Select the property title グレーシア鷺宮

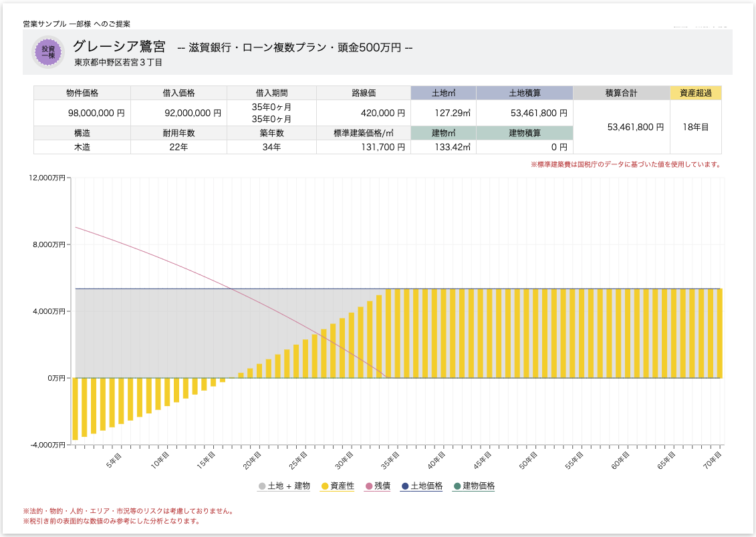119,46
